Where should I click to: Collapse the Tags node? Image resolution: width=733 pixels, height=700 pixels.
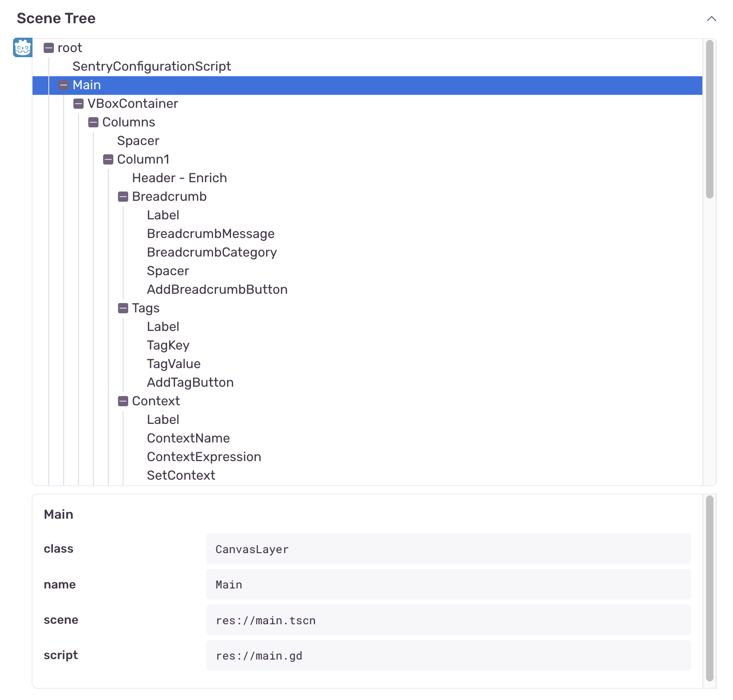[x=123, y=308]
